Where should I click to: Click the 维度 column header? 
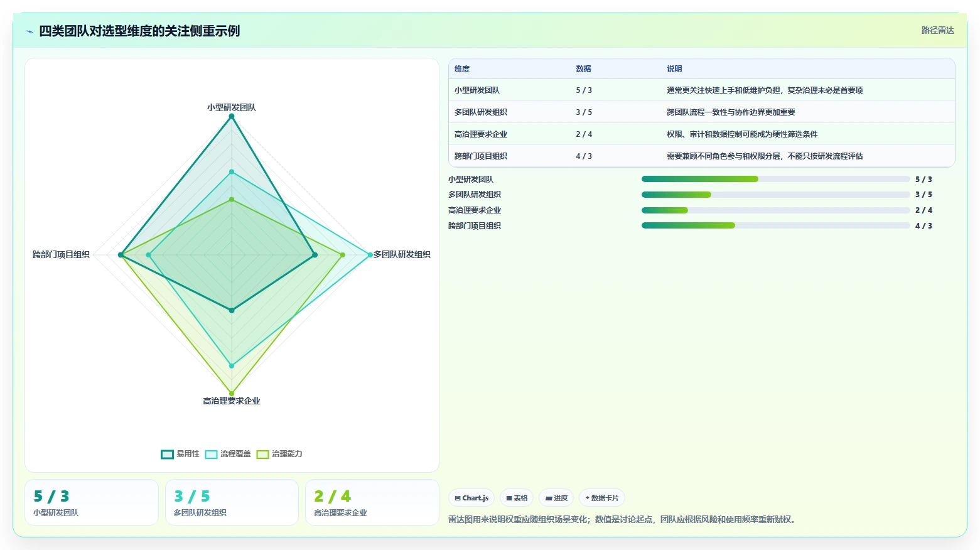pyautogui.click(x=462, y=69)
